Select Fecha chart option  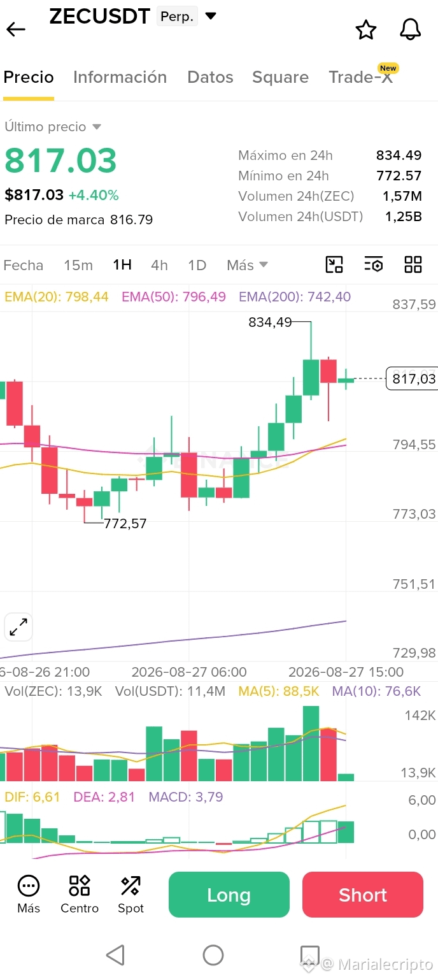coord(24,265)
